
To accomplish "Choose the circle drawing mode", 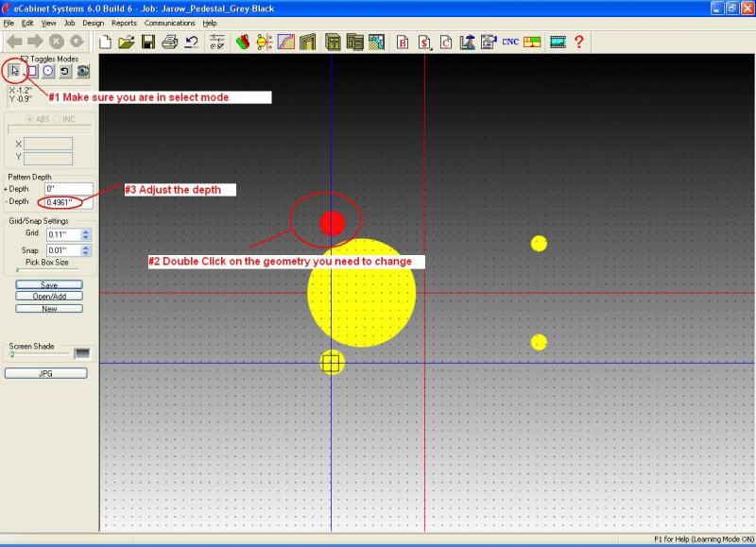I will point(48,71).
